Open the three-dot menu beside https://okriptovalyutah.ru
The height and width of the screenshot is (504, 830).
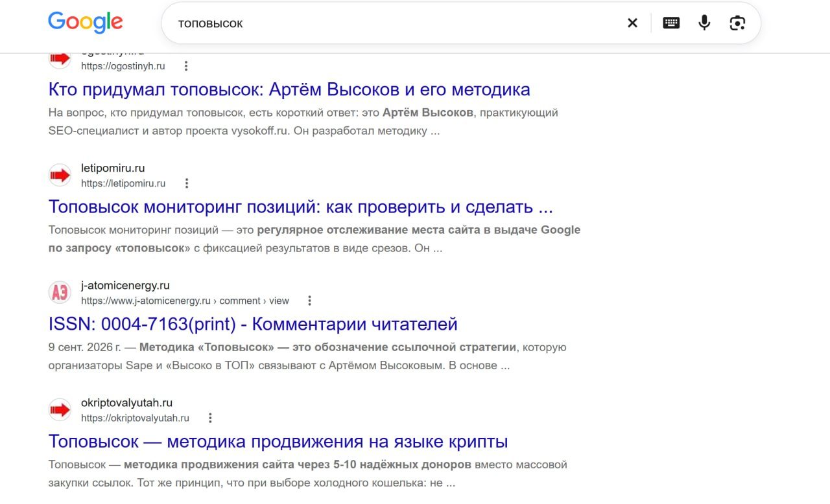[210, 418]
